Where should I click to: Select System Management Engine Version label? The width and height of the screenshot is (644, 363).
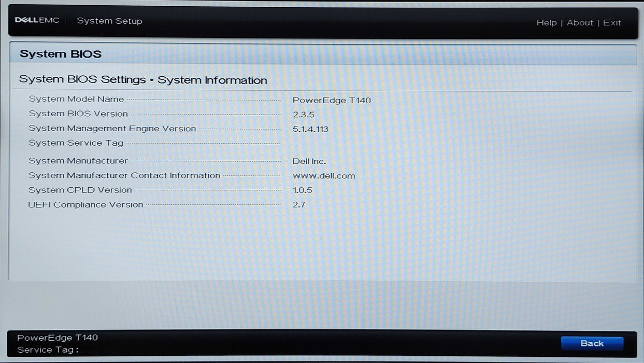point(112,129)
